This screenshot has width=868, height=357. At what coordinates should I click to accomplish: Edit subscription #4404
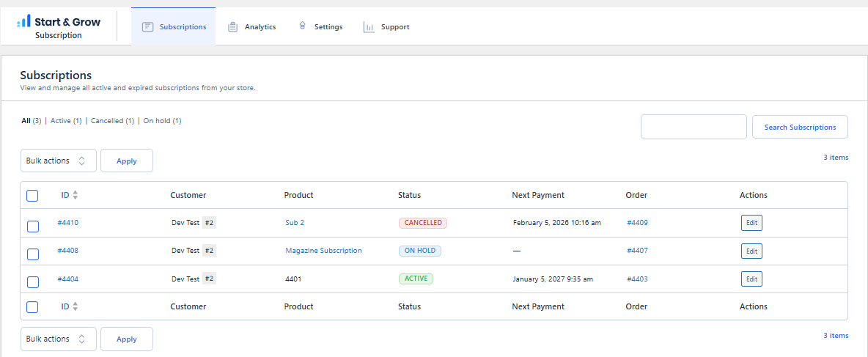click(x=751, y=279)
